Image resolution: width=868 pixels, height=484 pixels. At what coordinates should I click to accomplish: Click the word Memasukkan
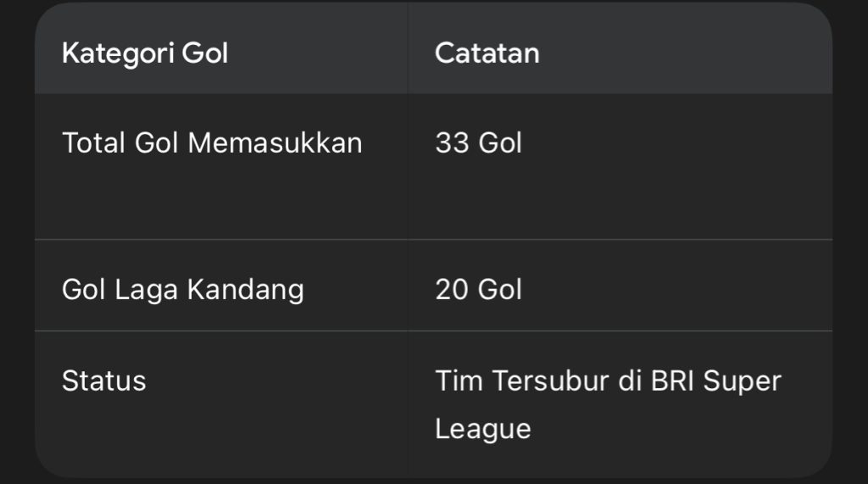275,143
